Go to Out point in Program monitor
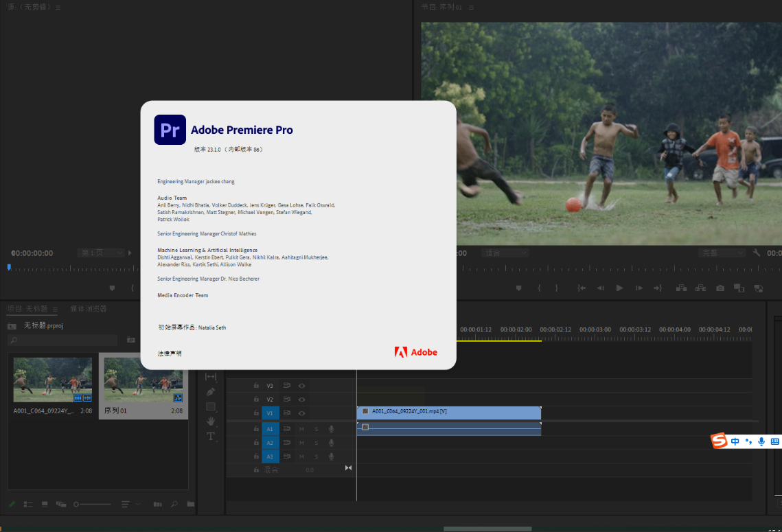The image size is (782, 532). tap(658, 288)
